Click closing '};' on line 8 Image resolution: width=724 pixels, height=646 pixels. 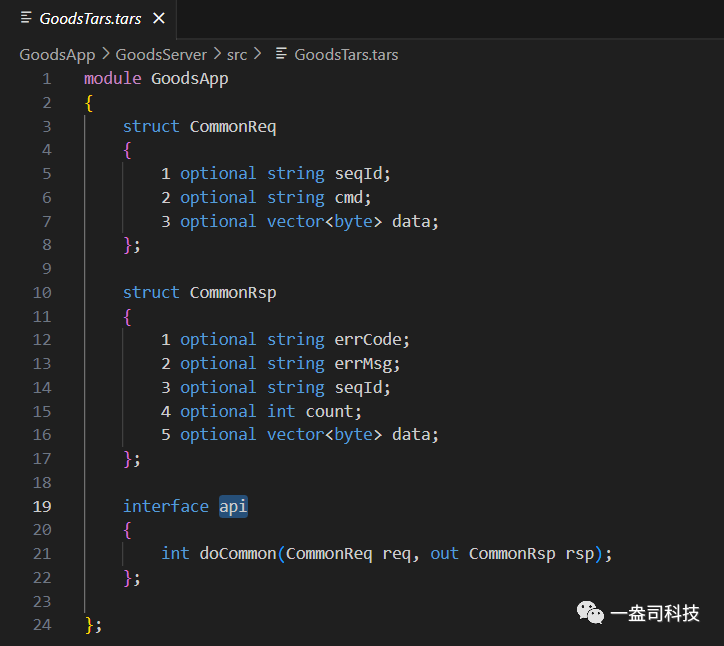132,245
